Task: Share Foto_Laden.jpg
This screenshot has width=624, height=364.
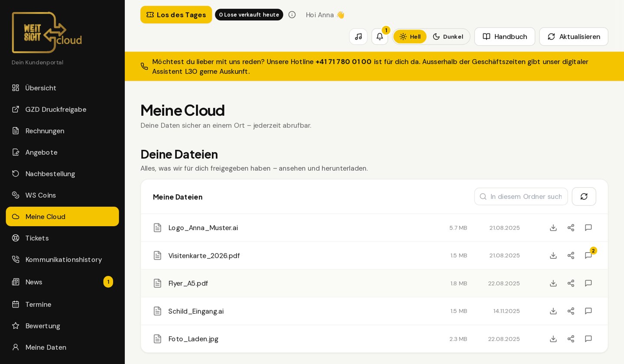Action: pos(571,338)
